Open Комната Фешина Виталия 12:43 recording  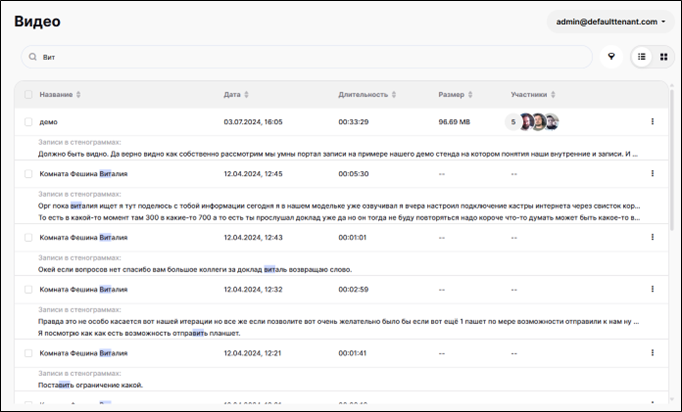coord(83,238)
